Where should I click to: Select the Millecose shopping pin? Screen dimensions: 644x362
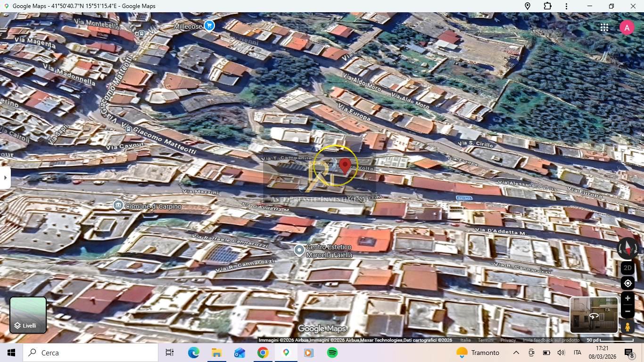[x=209, y=26]
